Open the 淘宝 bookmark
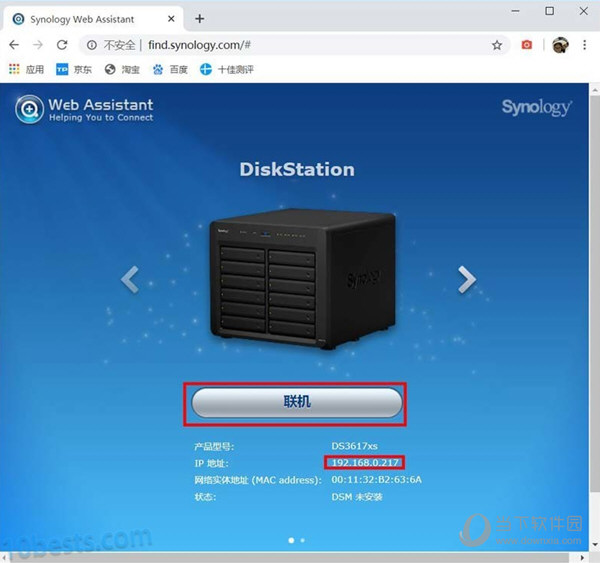 pos(122,69)
